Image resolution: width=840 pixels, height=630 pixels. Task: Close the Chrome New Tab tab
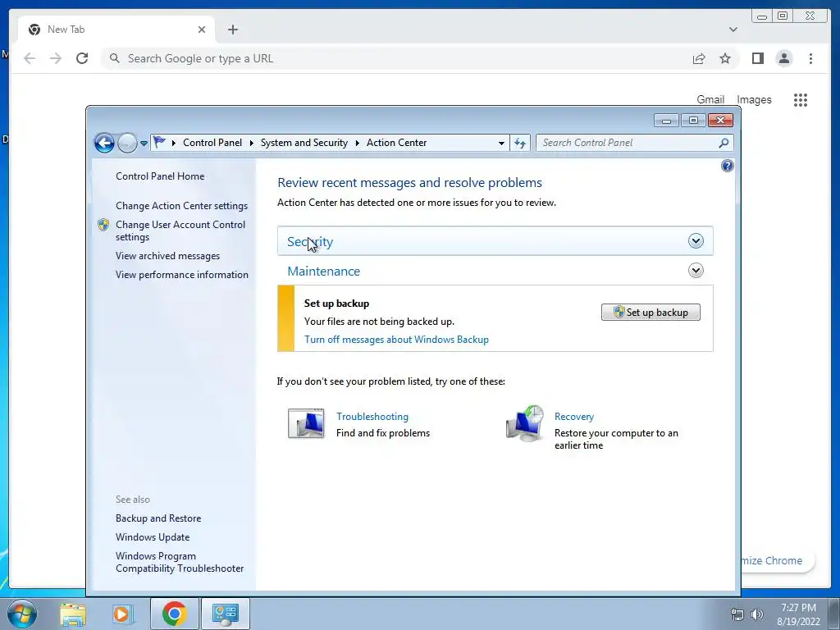(x=202, y=30)
